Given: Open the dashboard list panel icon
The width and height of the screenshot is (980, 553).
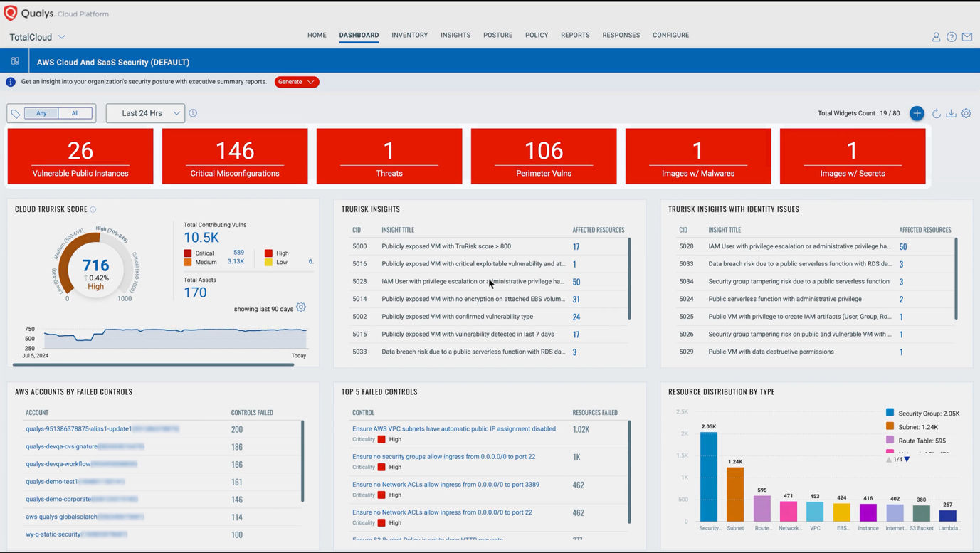Looking at the screenshot, I should [15, 61].
